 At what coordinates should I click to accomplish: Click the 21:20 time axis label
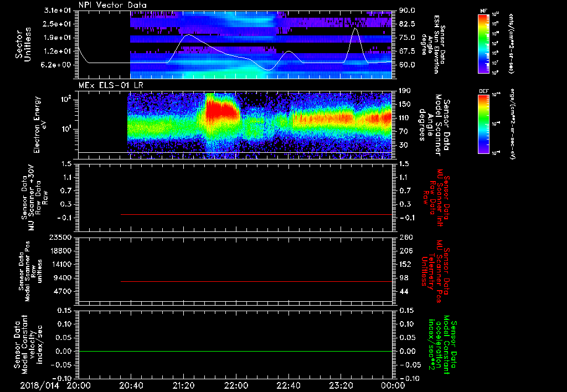pyautogui.click(x=184, y=385)
